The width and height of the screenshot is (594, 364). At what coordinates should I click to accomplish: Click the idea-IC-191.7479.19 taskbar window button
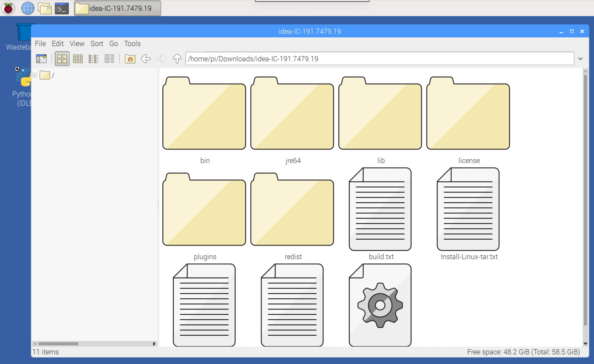pyautogui.click(x=117, y=8)
